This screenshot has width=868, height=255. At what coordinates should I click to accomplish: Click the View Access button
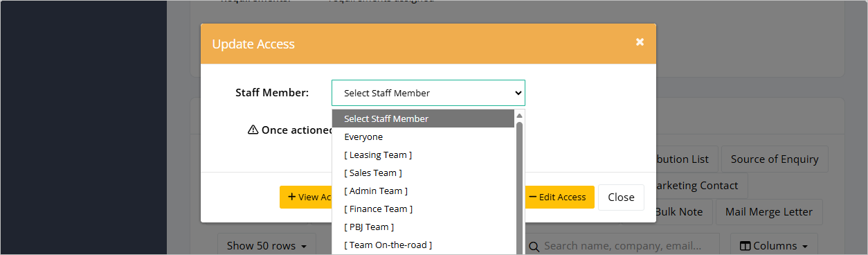[307, 197]
